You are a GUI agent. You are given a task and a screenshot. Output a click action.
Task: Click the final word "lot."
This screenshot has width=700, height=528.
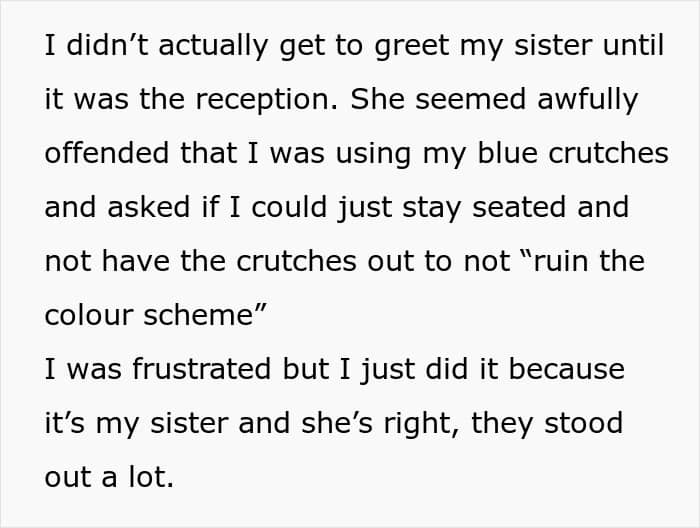point(151,477)
